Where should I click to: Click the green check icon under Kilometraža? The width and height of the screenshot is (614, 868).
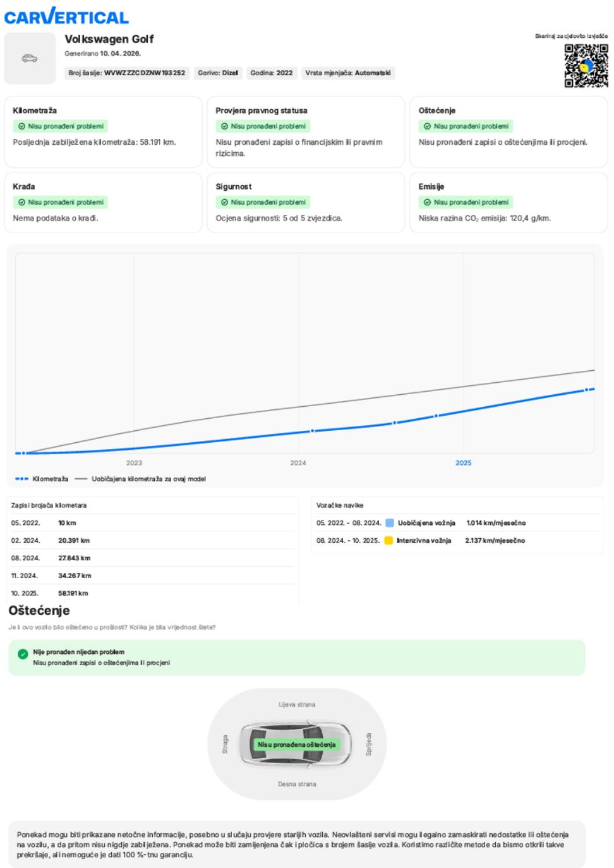[x=22, y=126]
